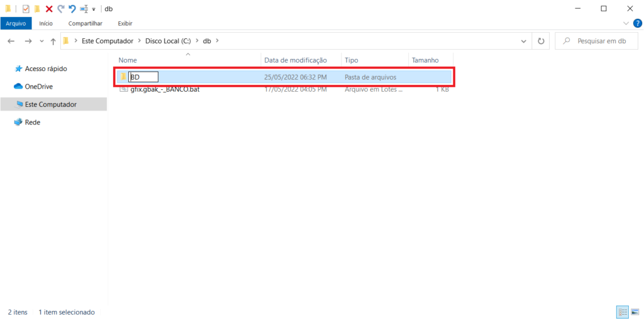The width and height of the screenshot is (644, 319).
Task: Expand the ribbon using the chevron
Action: tap(626, 23)
